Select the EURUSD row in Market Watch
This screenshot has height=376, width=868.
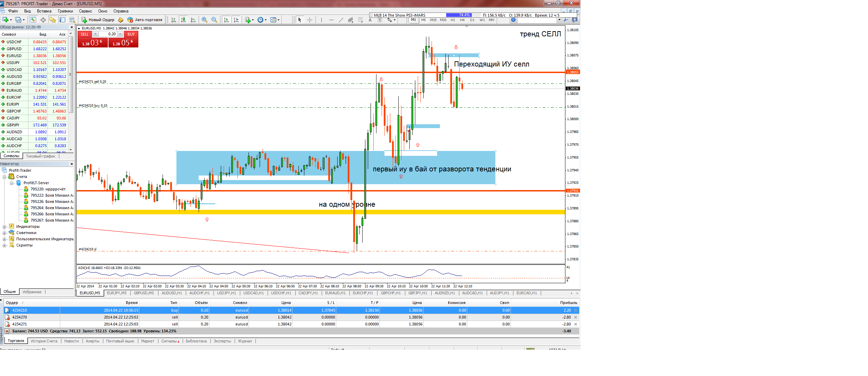(34, 56)
